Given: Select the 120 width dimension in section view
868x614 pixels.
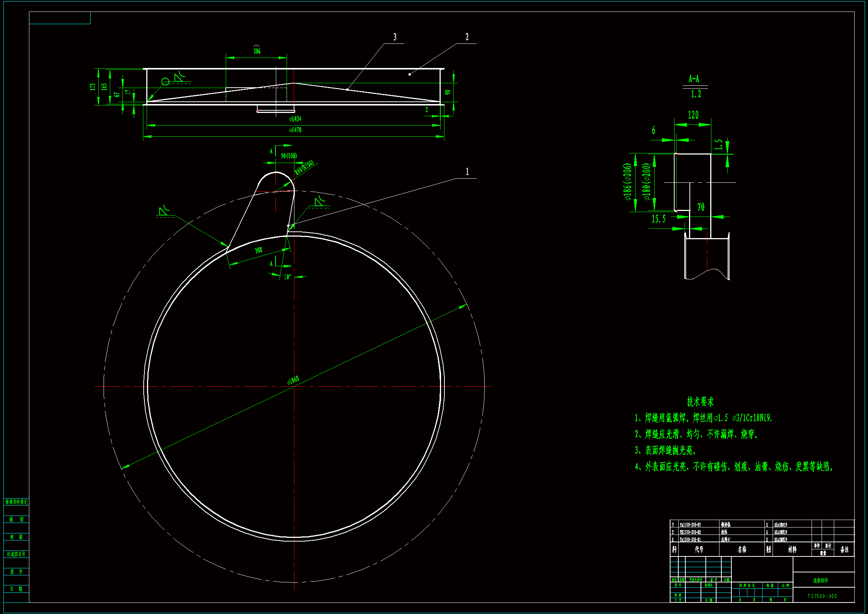Looking at the screenshot, I should tap(693, 115).
